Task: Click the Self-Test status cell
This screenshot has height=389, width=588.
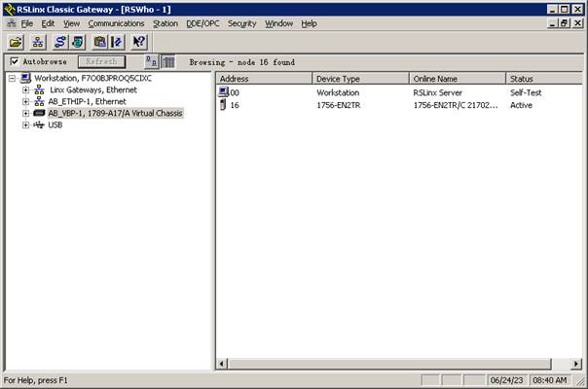Action: coord(526,92)
